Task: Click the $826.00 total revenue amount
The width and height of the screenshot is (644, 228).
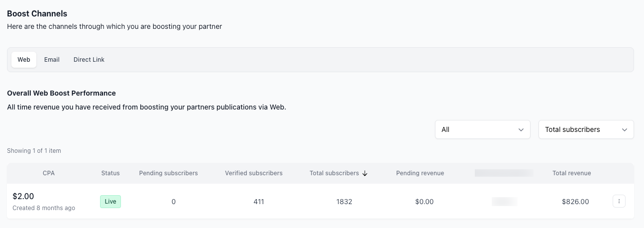Action: [575, 202]
